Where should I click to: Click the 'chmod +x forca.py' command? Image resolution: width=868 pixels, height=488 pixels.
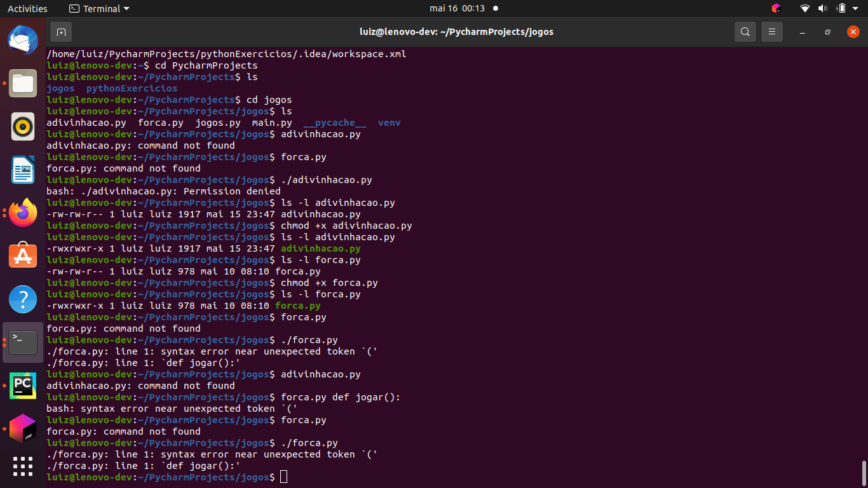329,283
